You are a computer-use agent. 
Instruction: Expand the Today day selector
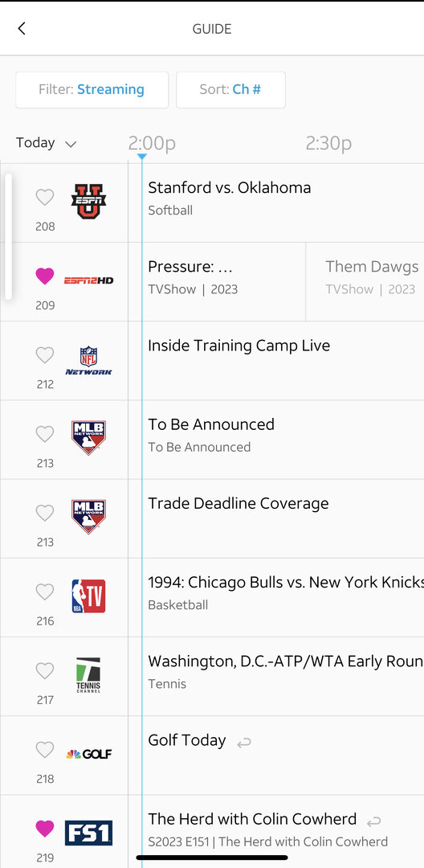click(x=46, y=143)
